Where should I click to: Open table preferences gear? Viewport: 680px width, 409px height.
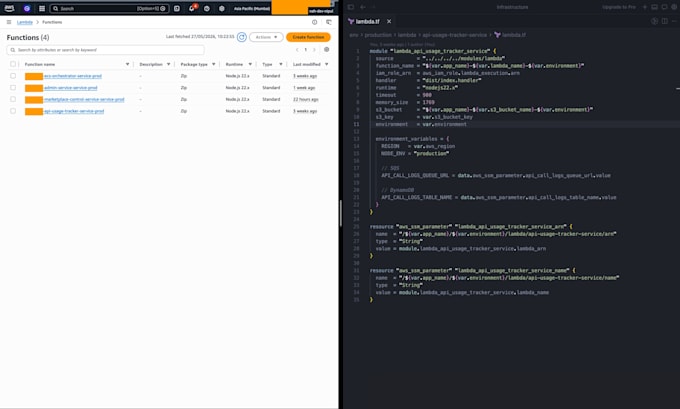(x=327, y=50)
